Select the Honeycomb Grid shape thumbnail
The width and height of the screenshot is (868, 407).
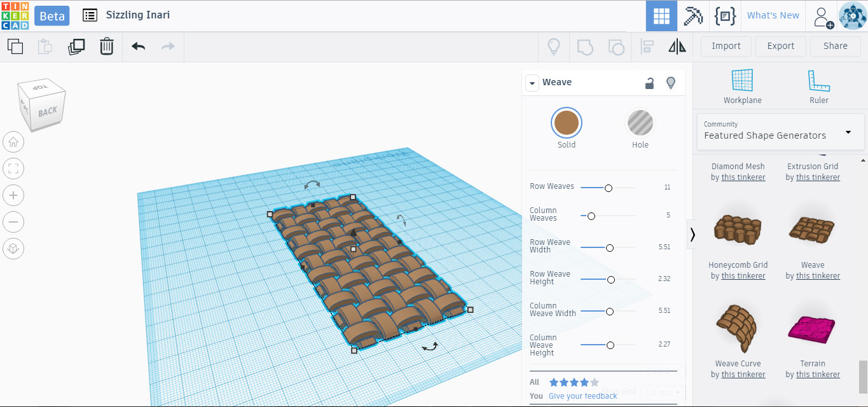click(738, 230)
